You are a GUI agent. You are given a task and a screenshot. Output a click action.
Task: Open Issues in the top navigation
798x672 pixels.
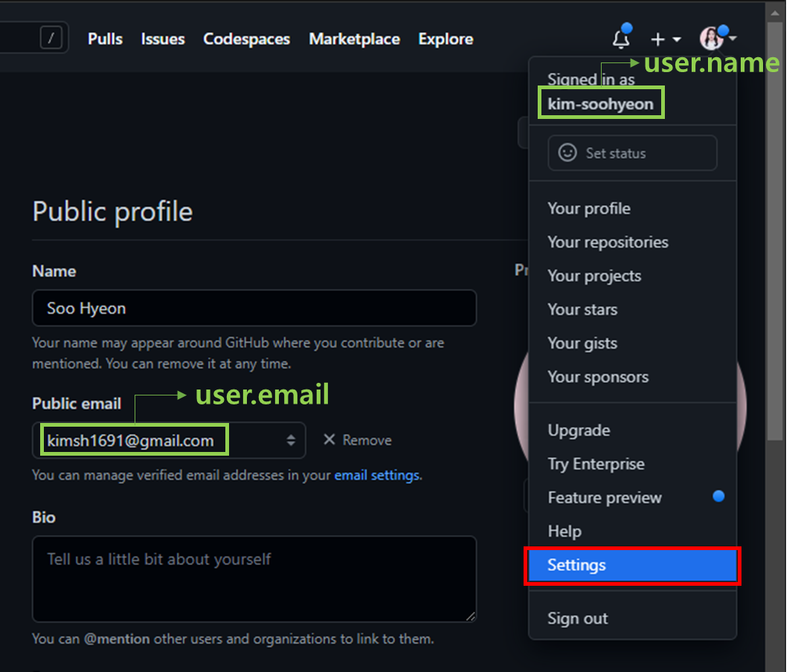[x=163, y=39]
